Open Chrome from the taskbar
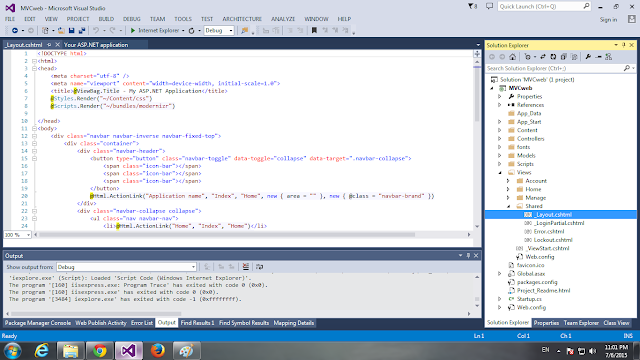This screenshot has height=360, width=640. click(100, 351)
